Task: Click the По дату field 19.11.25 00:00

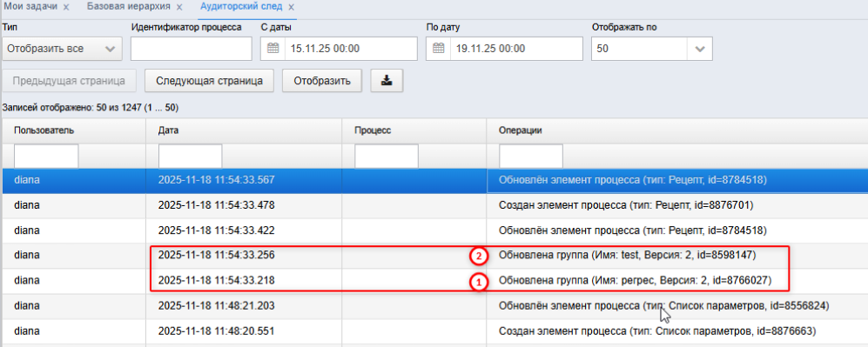Action: pos(516,49)
